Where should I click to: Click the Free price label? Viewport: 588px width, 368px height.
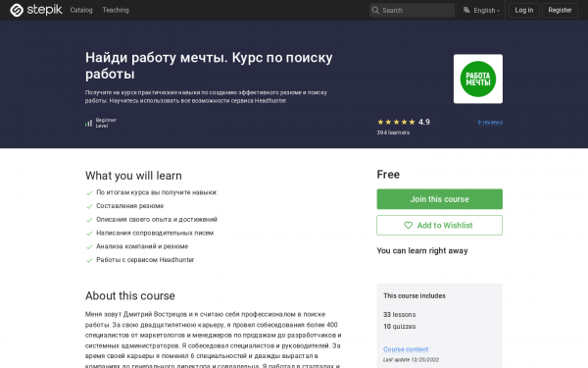(x=388, y=175)
